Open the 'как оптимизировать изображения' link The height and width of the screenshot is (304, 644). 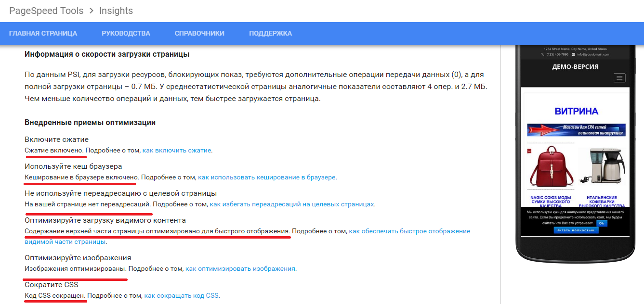point(240,269)
